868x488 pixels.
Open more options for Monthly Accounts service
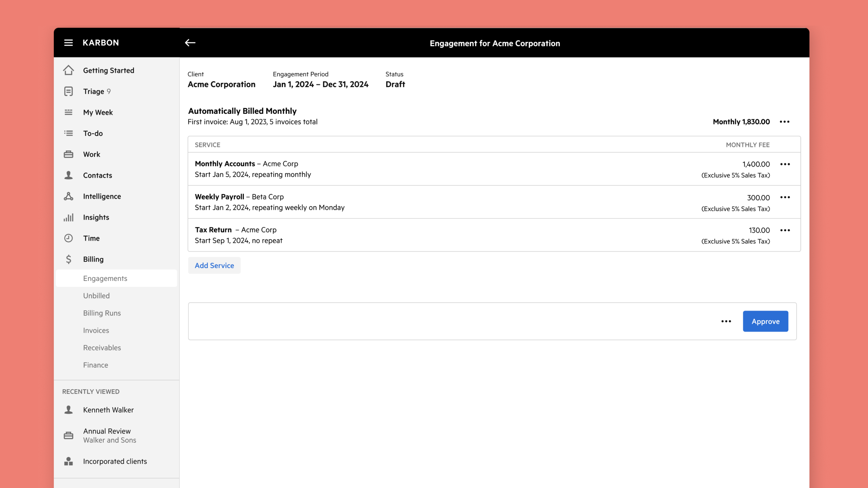pos(785,164)
